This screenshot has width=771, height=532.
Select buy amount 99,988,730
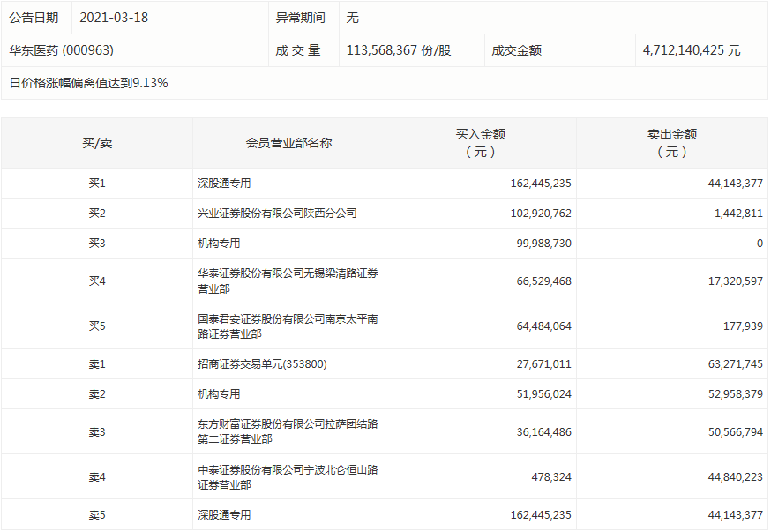[x=543, y=244]
